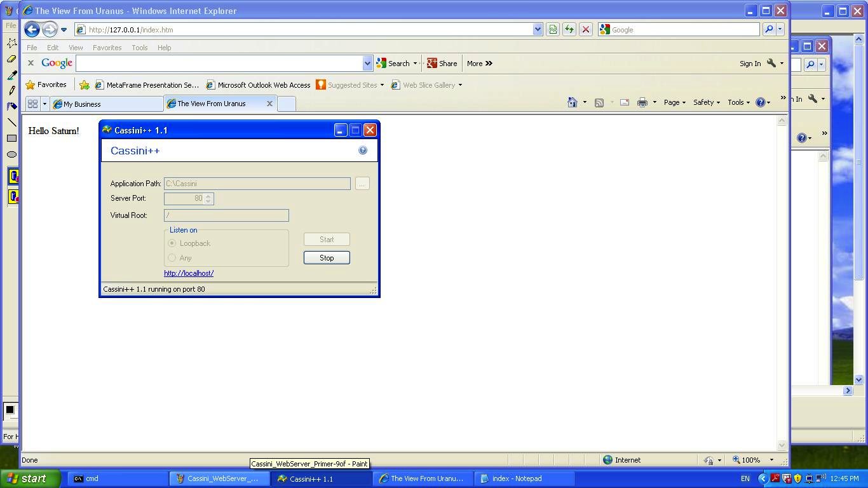Open MetaFrame Presentation Server favorite link
The image size is (868, 488).
pyautogui.click(x=147, y=85)
